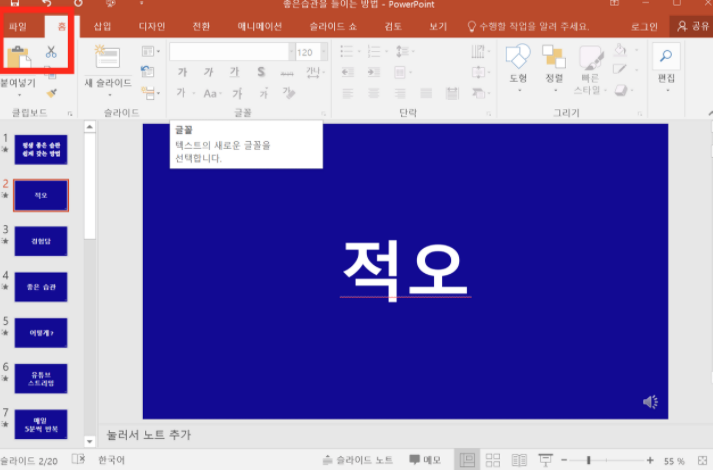The height and width of the screenshot is (470, 713).
Task: Click the Increase Font Size icon
Action: (x=237, y=93)
